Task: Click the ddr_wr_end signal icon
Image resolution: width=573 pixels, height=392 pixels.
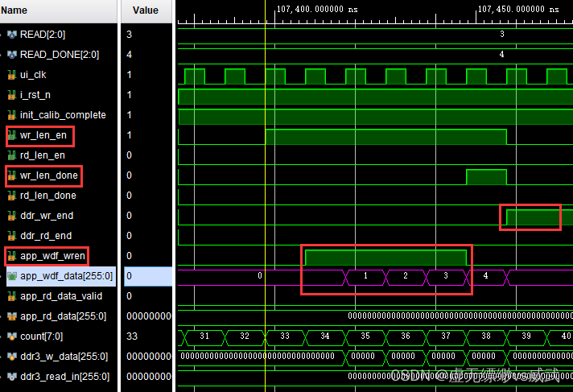Action: coord(11,216)
